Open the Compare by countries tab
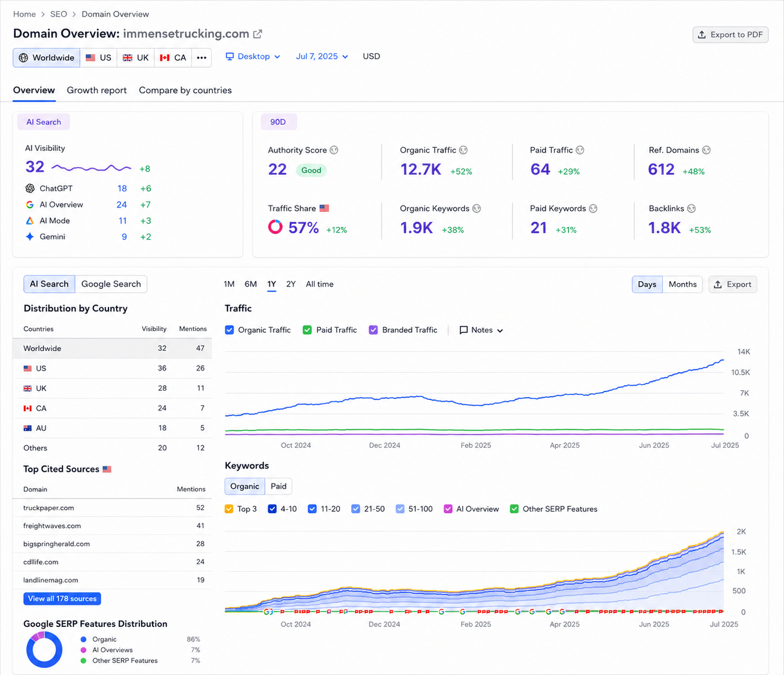Image resolution: width=784 pixels, height=675 pixels. pos(185,90)
